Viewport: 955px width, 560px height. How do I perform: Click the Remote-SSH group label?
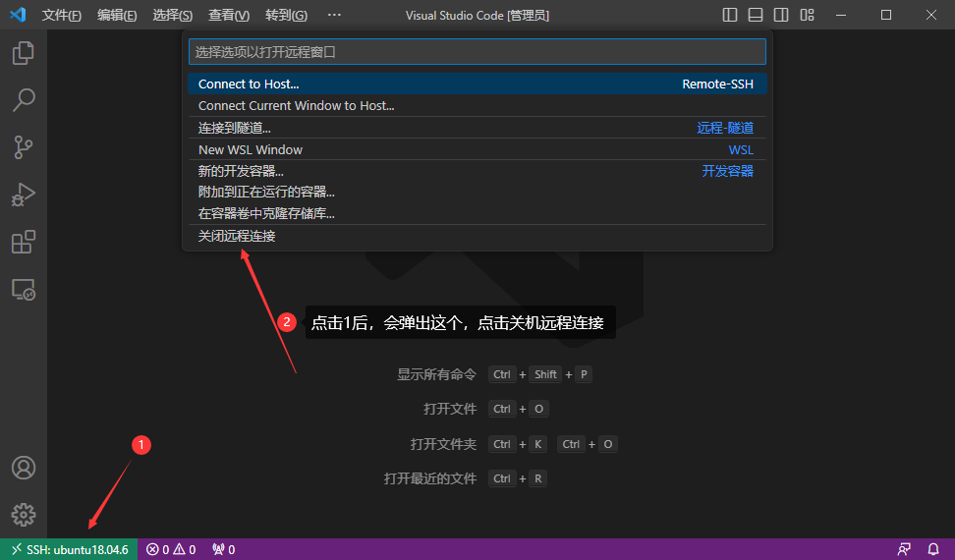tap(717, 84)
